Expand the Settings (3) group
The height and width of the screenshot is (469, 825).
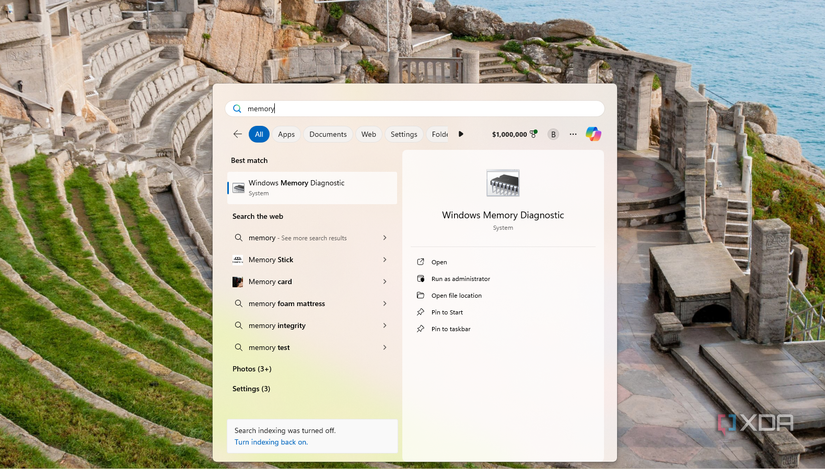[x=251, y=389]
